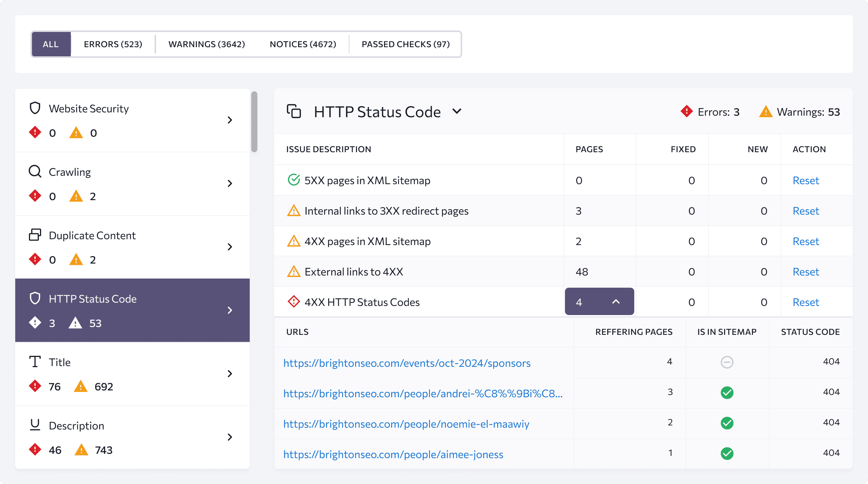Click the Duplicate Content pages icon
Image resolution: width=868 pixels, height=484 pixels.
click(x=35, y=235)
